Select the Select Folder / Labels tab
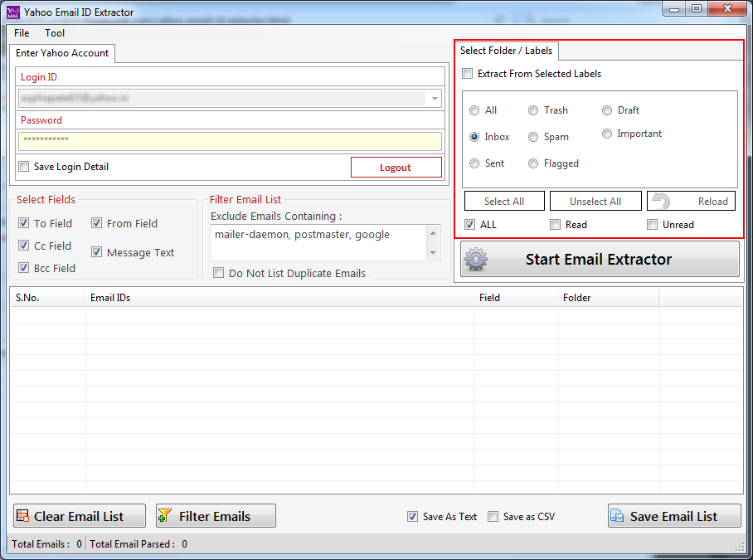The height and width of the screenshot is (560, 753). click(x=506, y=51)
